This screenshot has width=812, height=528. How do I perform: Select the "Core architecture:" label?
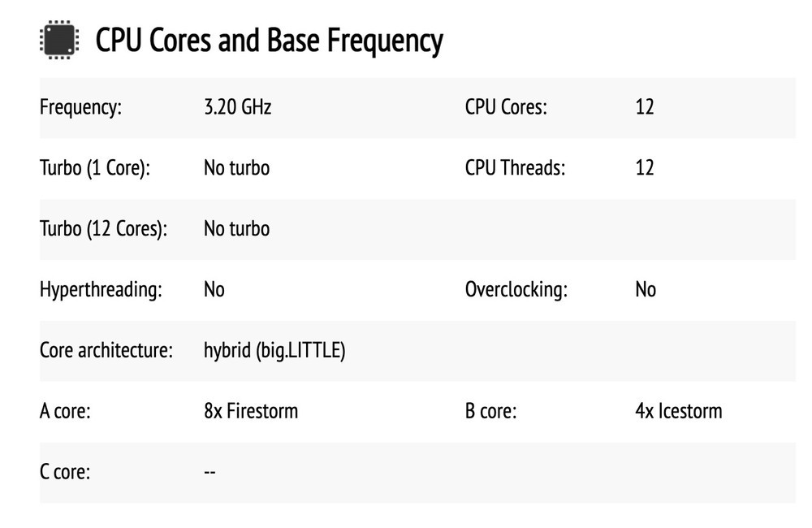click(106, 351)
